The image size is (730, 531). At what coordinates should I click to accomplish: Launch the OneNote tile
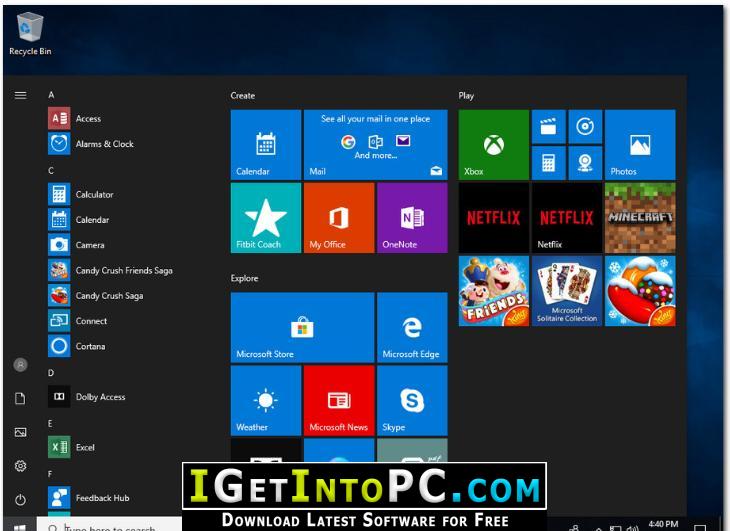412,218
